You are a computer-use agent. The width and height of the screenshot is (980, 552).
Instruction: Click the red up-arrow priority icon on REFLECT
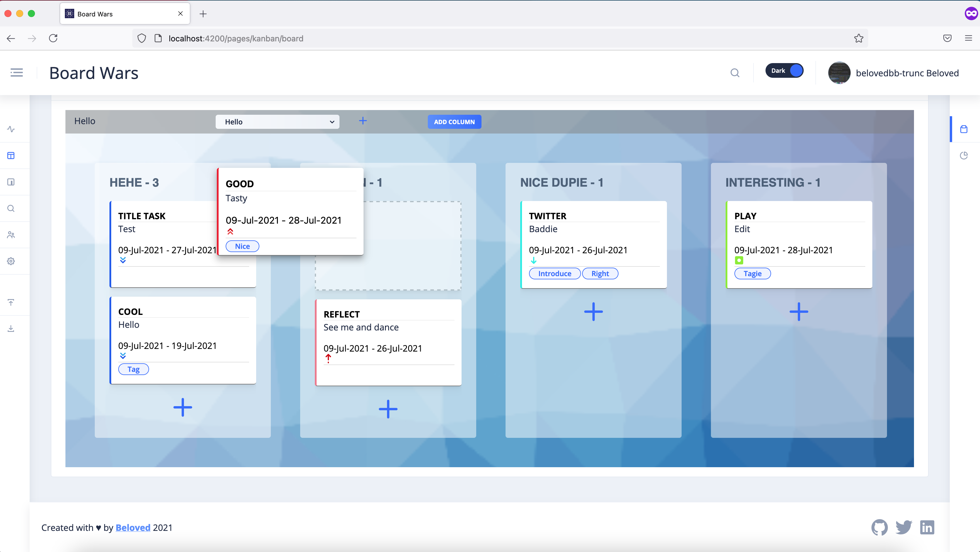pyautogui.click(x=328, y=358)
